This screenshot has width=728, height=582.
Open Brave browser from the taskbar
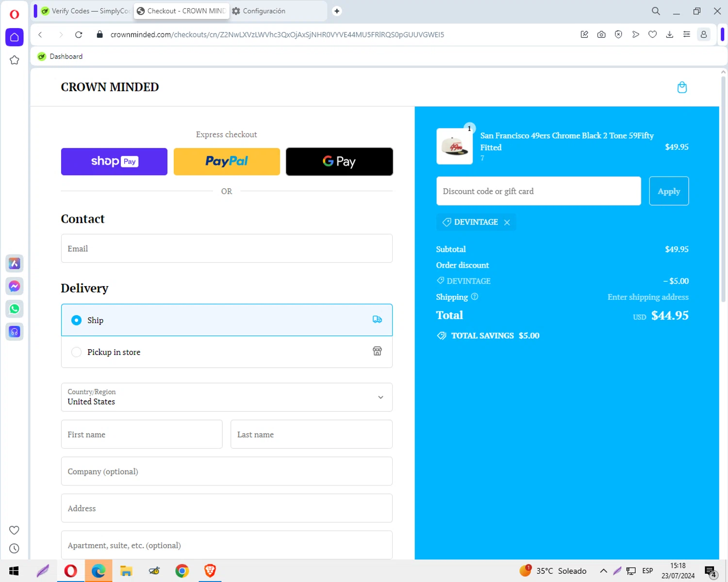[210, 571]
